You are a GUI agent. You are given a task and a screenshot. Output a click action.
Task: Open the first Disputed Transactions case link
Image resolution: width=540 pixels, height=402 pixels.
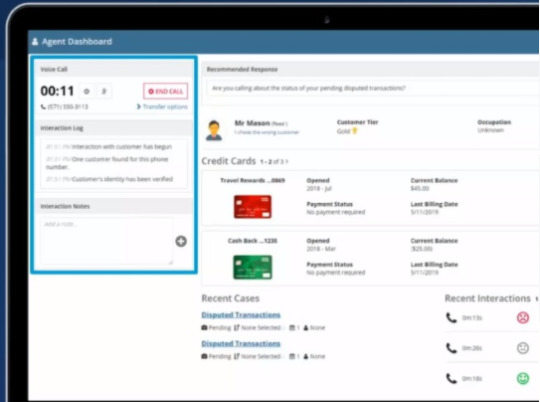click(x=241, y=315)
